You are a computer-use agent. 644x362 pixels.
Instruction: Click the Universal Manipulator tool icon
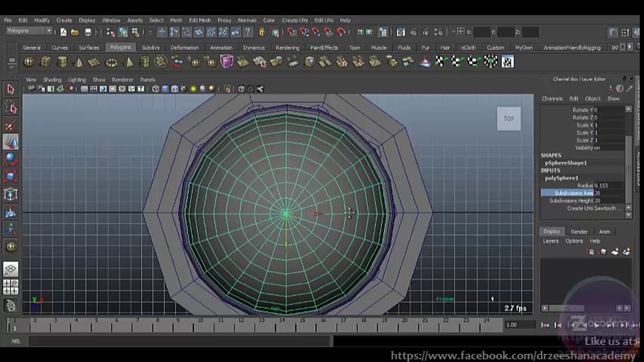pos(11,194)
